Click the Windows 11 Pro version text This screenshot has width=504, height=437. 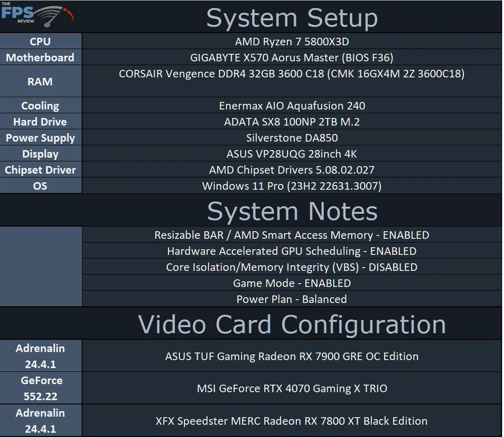(292, 186)
